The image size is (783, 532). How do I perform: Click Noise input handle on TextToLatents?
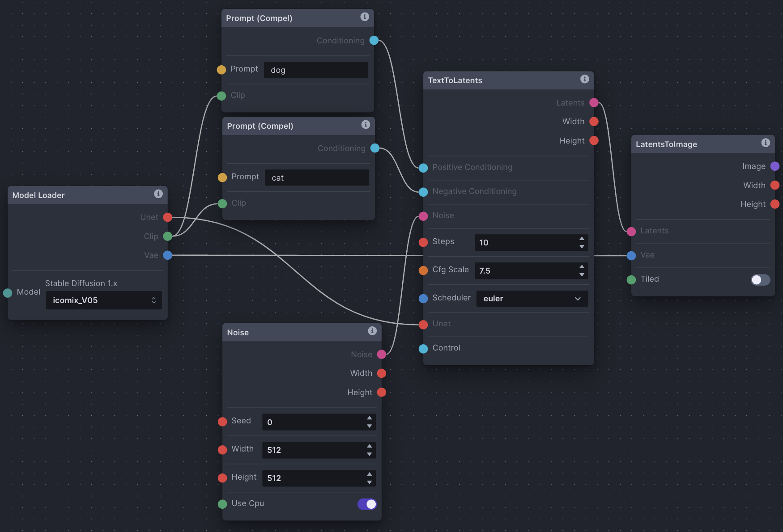click(x=423, y=216)
